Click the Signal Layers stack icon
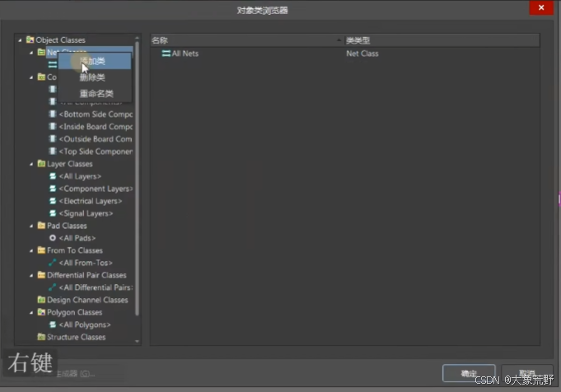561x392 pixels. pyautogui.click(x=53, y=213)
